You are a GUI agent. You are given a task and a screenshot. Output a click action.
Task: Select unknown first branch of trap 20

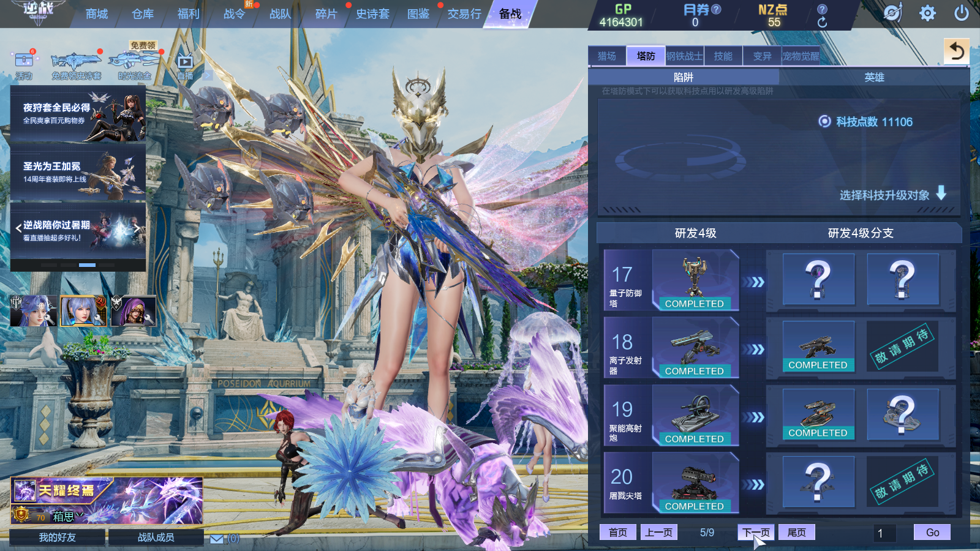(818, 482)
